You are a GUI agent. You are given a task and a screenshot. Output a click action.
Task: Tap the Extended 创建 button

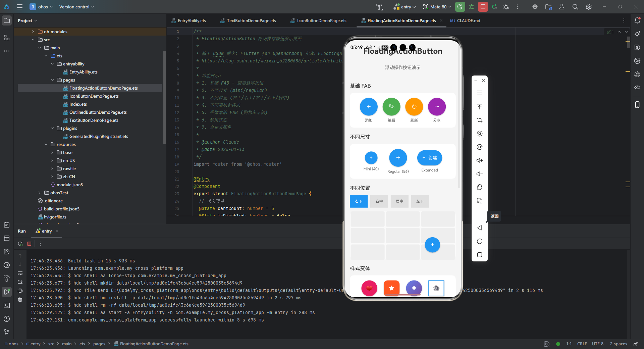point(430,158)
